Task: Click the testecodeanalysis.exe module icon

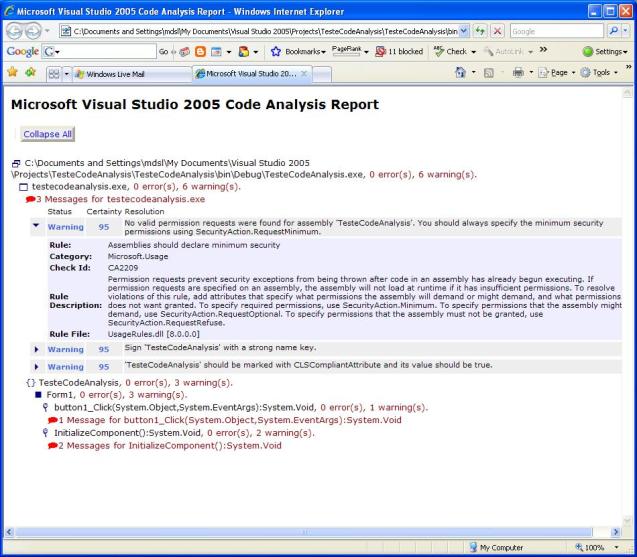Action: point(24,187)
